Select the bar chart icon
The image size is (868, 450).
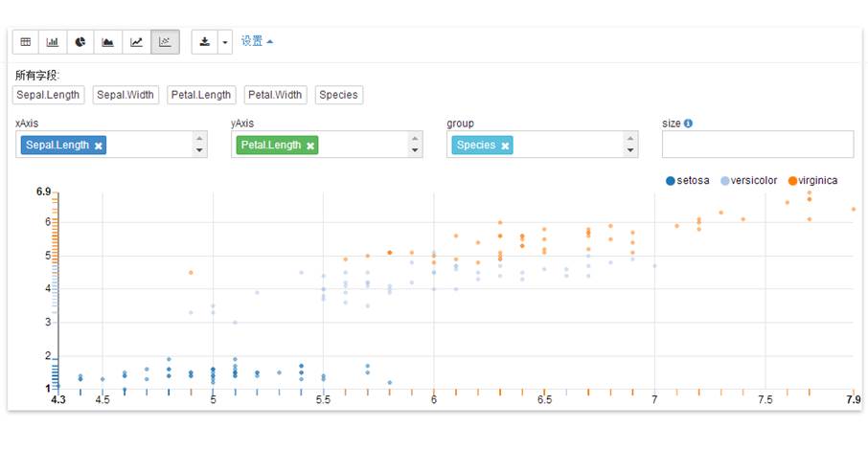coord(54,42)
